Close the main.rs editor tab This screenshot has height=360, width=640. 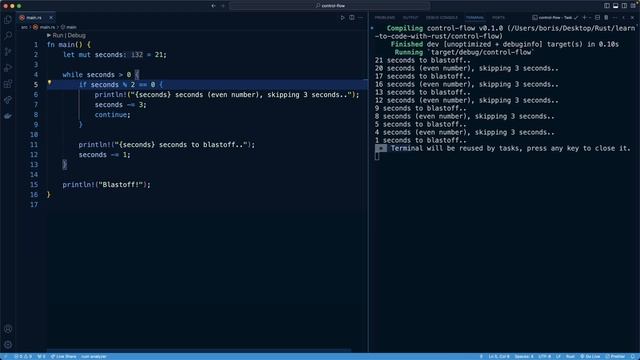coord(51,18)
